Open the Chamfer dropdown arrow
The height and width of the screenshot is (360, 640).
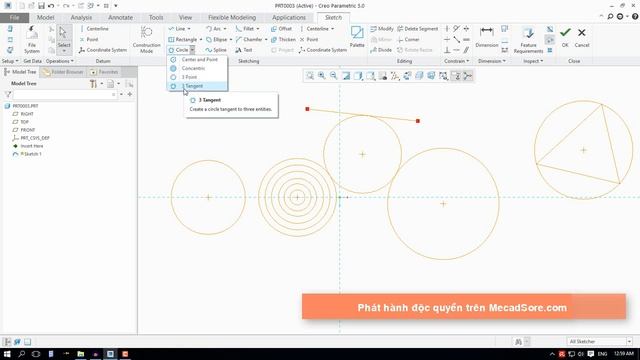(x=266, y=40)
